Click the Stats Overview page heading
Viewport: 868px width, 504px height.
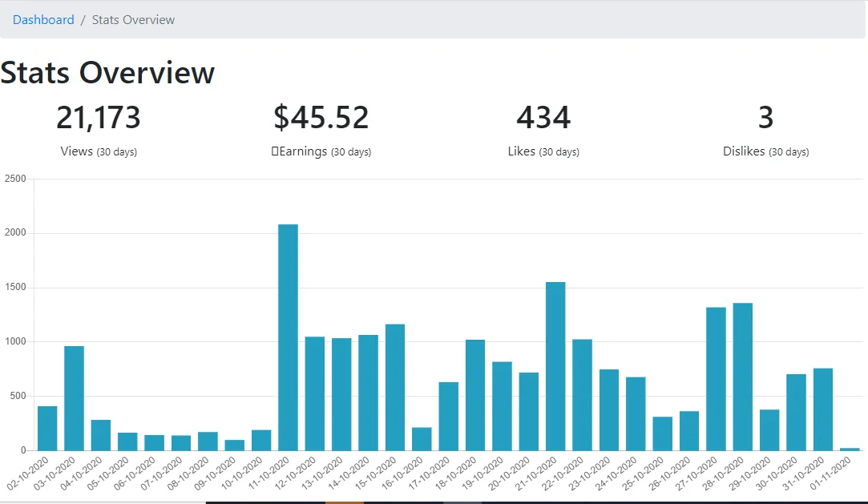pos(107,72)
